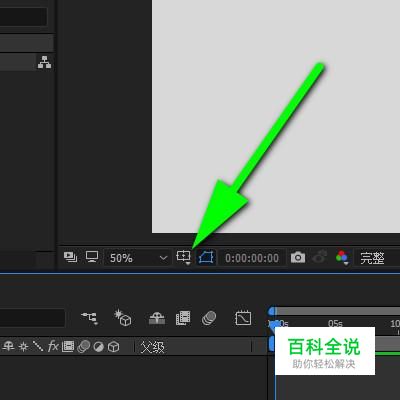400x400 pixels.
Task: Toggle Always Preview This View icon
Action: 70,257
